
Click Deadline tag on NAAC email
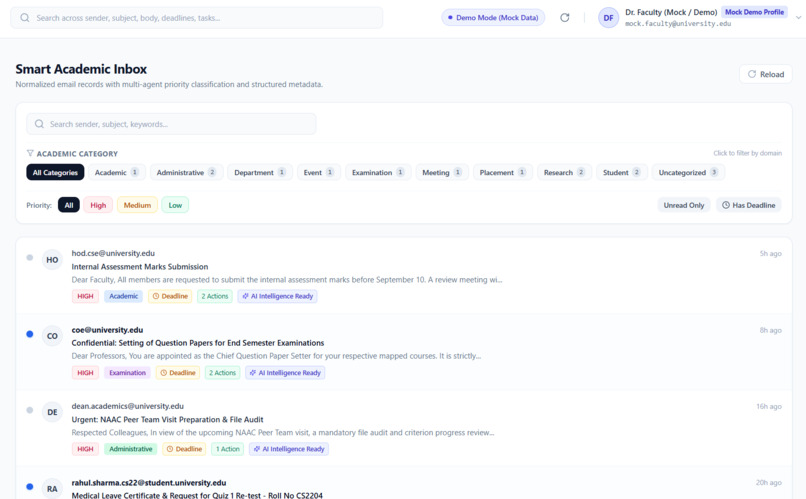pyautogui.click(x=184, y=449)
